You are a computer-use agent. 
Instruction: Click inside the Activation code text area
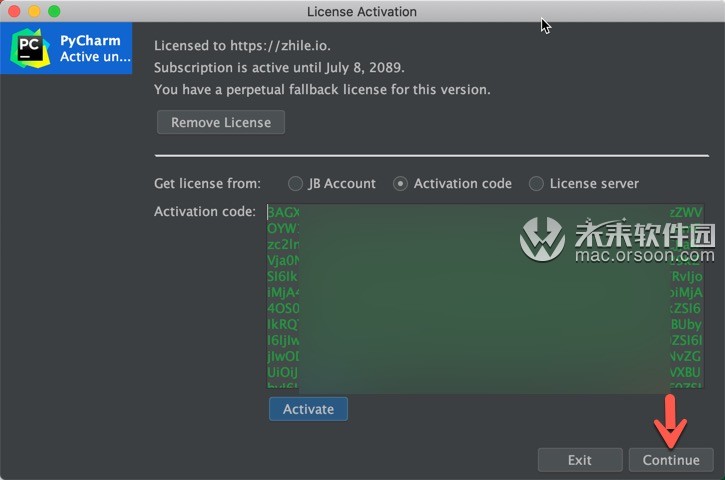point(485,296)
